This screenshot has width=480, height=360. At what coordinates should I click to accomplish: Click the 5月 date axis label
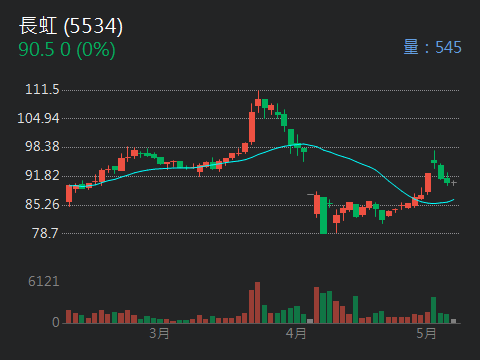(x=426, y=333)
